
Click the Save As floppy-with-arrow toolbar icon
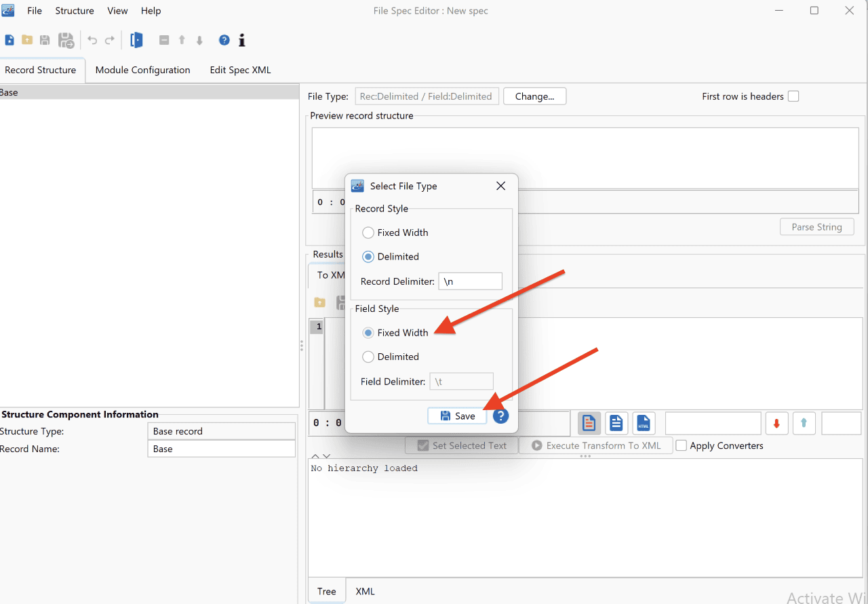66,41
